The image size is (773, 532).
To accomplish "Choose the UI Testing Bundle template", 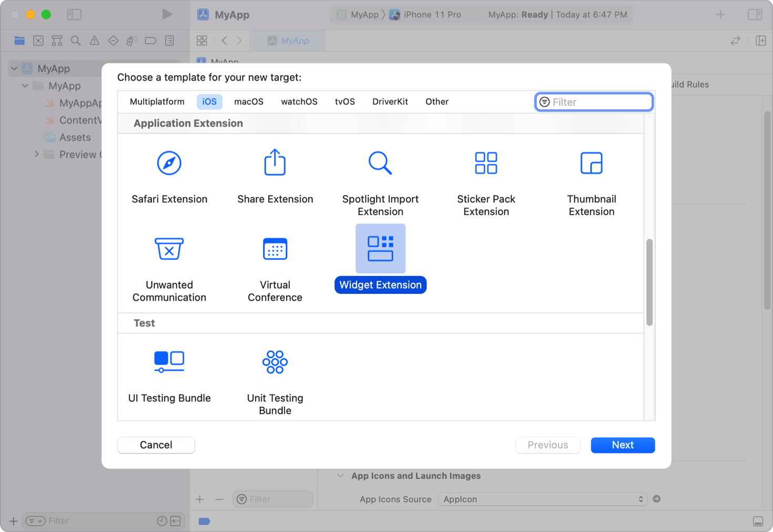I will pyautogui.click(x=169, y=375).
